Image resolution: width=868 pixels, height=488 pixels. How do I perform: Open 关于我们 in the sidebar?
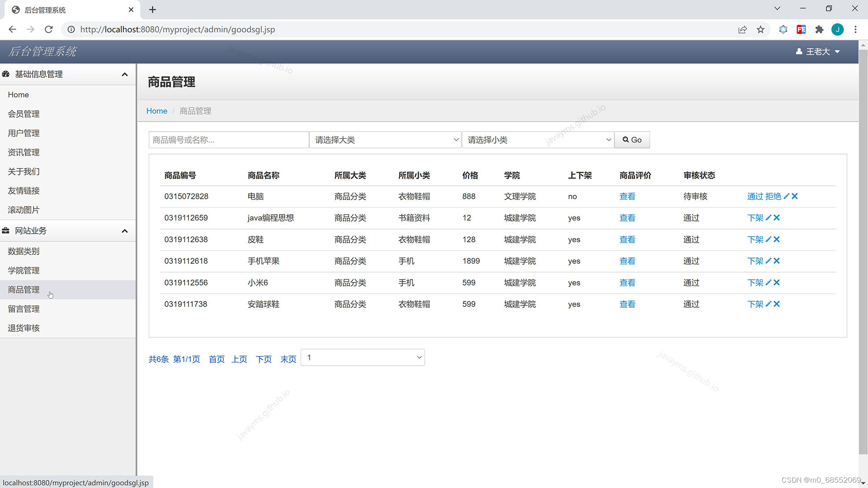coord(24,172)
